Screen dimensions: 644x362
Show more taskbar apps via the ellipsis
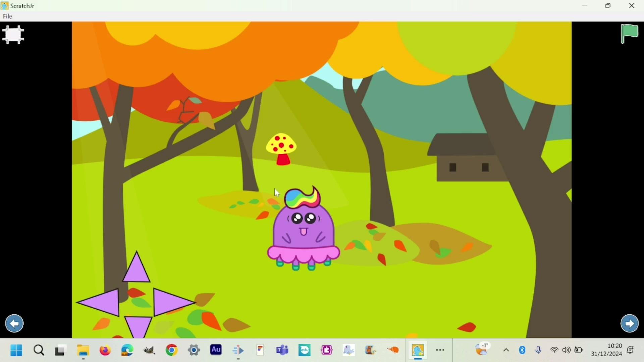[x=440, y=351]
